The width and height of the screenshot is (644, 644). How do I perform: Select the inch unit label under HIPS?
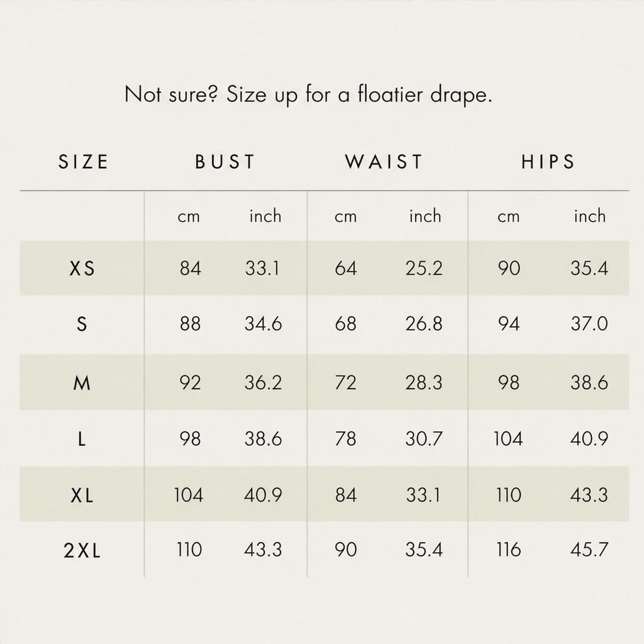pos(590,216)
